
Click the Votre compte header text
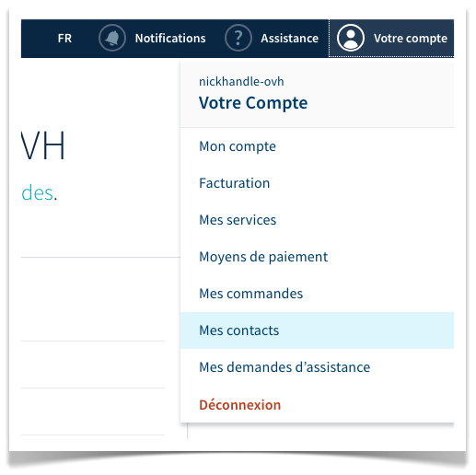click(411, 39)
